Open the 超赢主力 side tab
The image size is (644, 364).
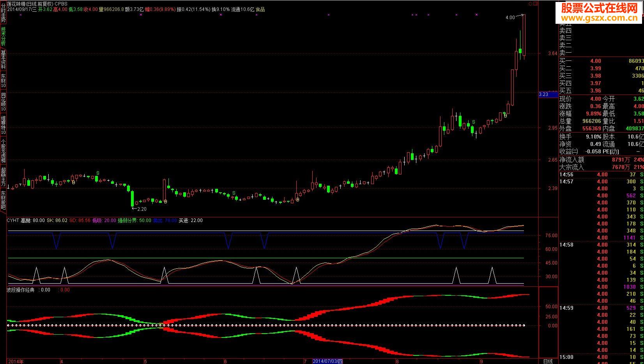pyautogui.click(x=3, y=176)
